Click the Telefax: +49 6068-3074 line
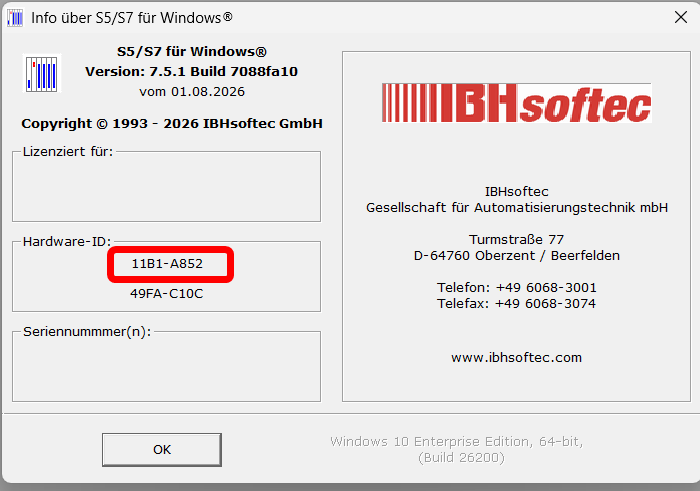 517,304
